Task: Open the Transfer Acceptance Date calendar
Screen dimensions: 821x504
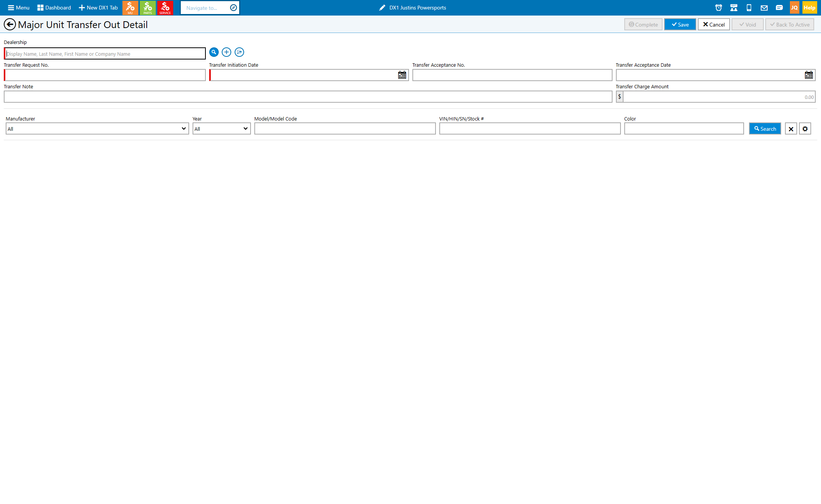Action: 809,75
